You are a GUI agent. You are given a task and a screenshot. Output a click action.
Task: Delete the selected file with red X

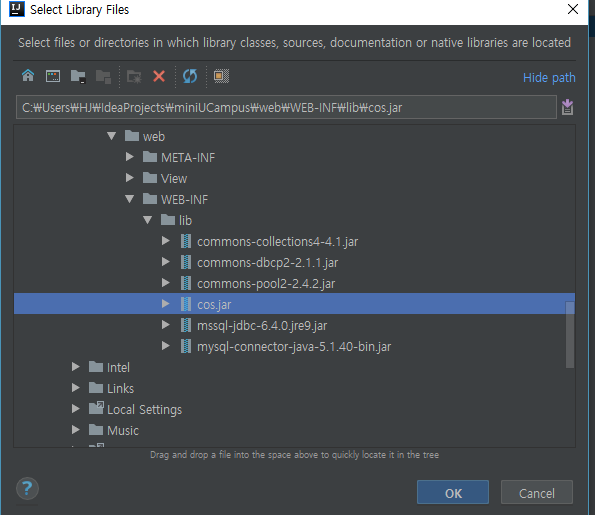(x=159, y=76)
